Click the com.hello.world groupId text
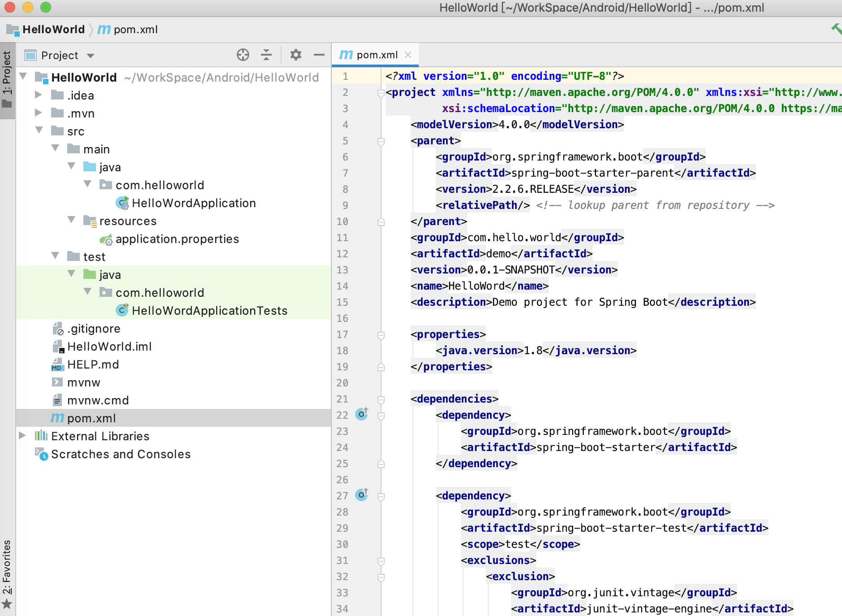842x616 pixels. [x=514, y=238]
